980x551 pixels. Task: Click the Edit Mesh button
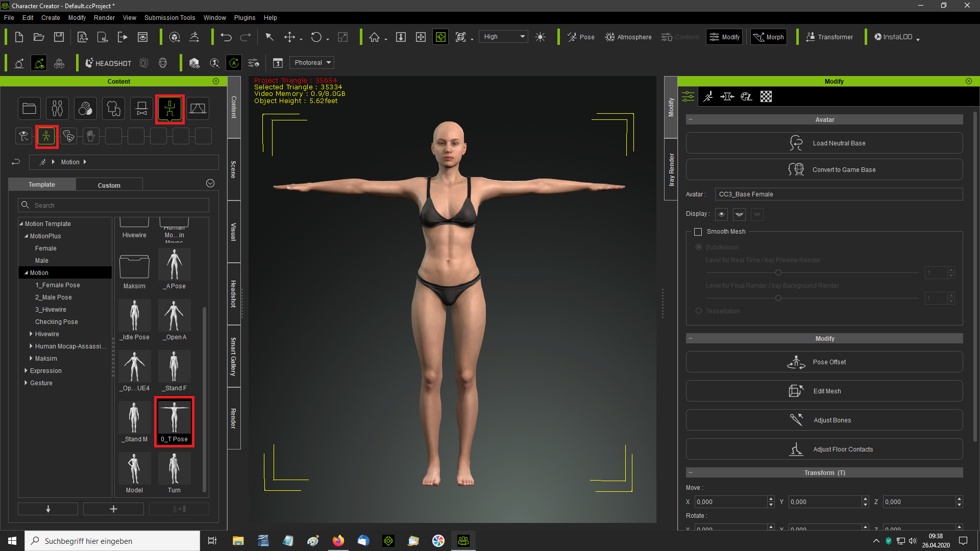[824, 391]
